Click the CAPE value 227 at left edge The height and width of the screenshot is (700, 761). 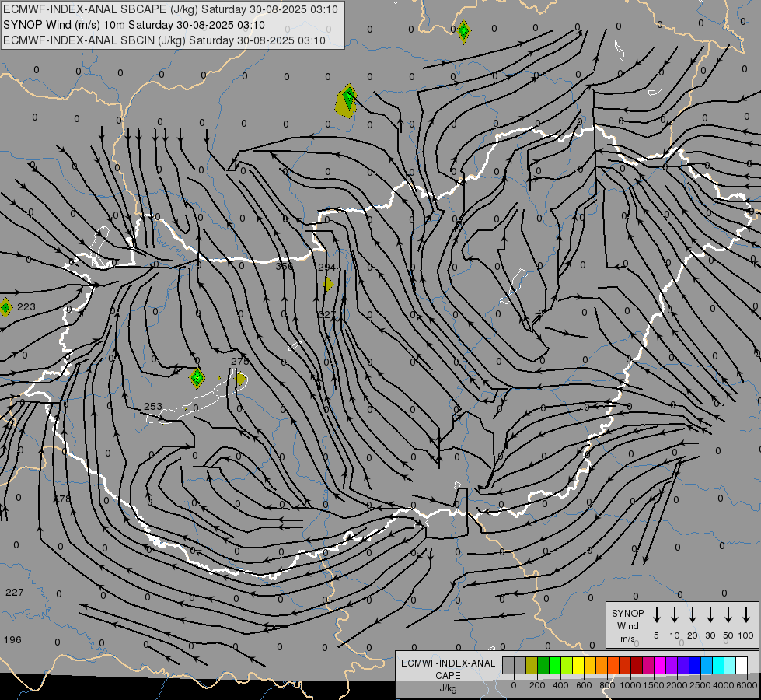14,592
